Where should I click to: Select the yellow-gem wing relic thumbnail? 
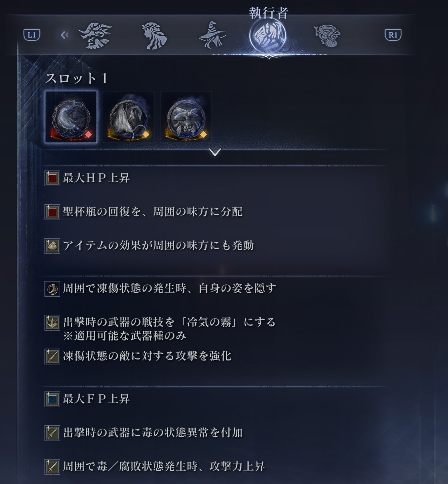tap(129, 117)
